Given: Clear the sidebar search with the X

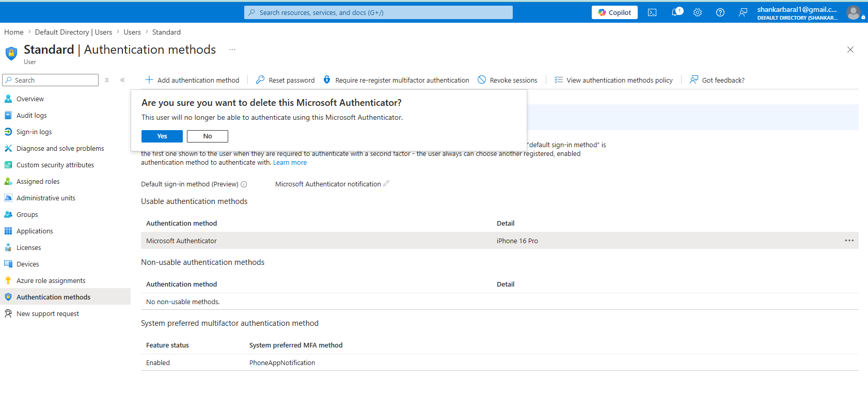Looking at the screenshot, I should coord(107,80).
